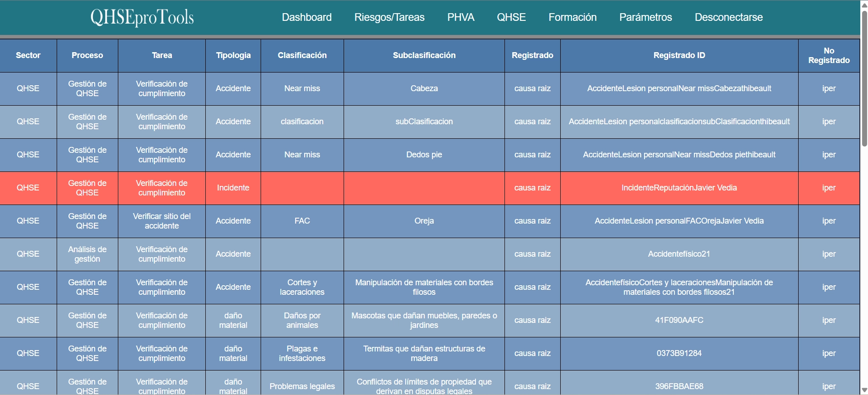The width and height of the screenshot is (868, 395).
Task: Open the QHSE navigation item
Action: 511,17
